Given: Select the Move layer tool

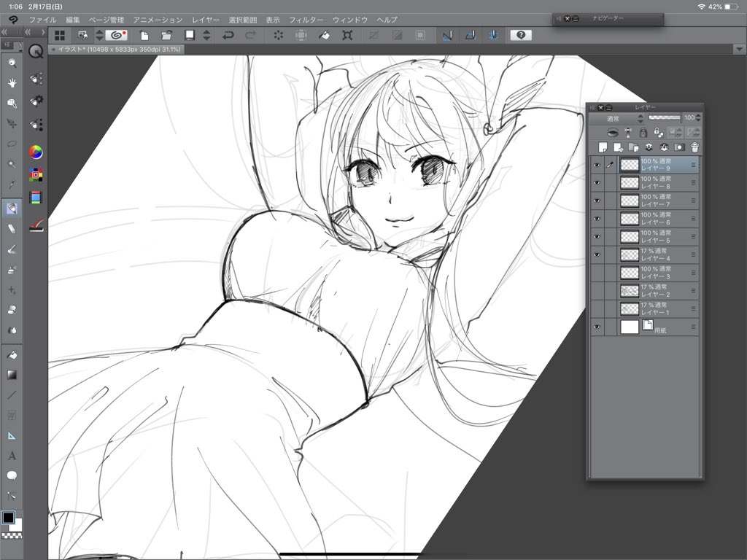Looking at the screenshot, I should (x=12, y=123).
